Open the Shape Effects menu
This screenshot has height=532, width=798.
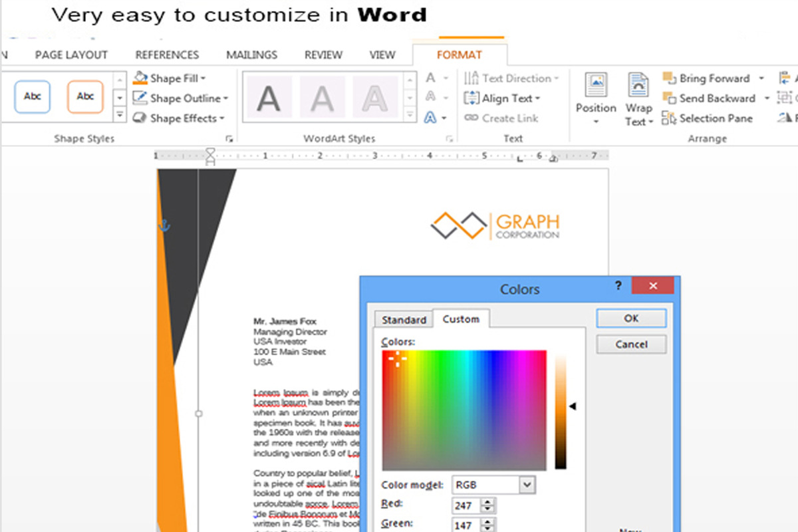(x=178, y=118)
